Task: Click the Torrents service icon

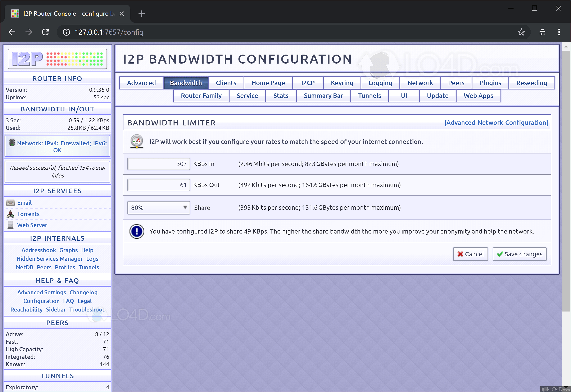Action: 10,214
